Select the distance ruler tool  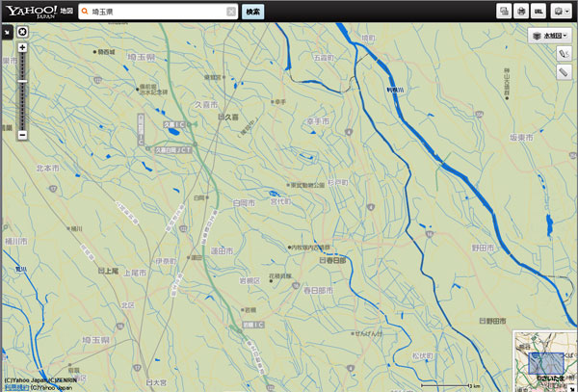[563, 71]
